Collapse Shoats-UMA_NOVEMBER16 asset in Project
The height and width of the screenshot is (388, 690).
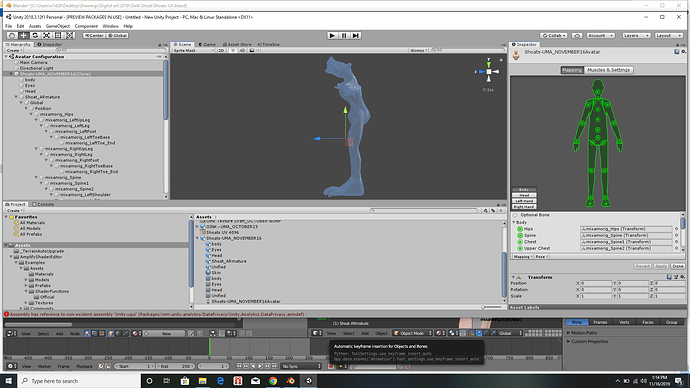(x=197, y=238)
